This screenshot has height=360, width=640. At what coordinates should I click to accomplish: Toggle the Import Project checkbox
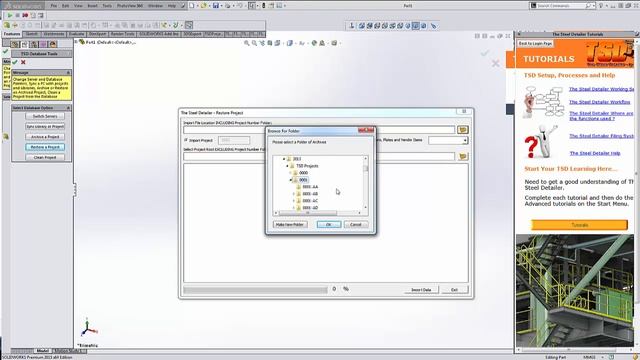coord(186,140)
